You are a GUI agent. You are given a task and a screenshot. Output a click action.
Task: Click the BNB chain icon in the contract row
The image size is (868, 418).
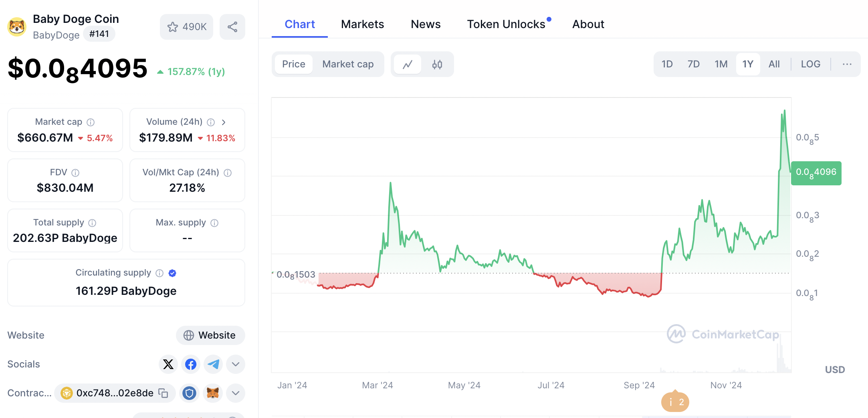point(67,393)
